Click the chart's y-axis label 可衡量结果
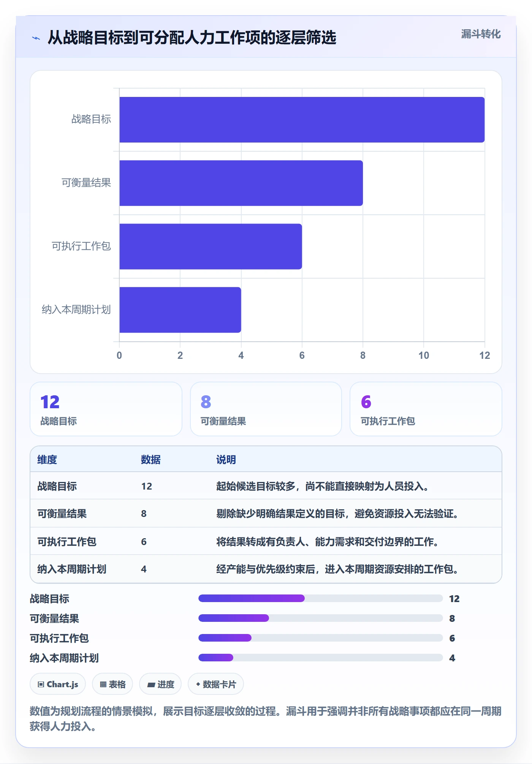 pyautogui.click(x=86, y=183)
